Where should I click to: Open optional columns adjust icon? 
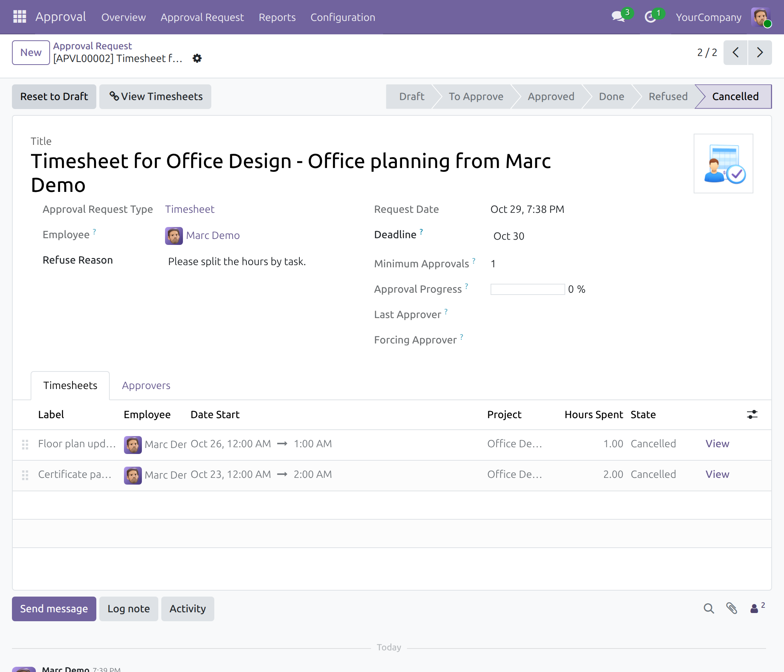click(752, 415)
